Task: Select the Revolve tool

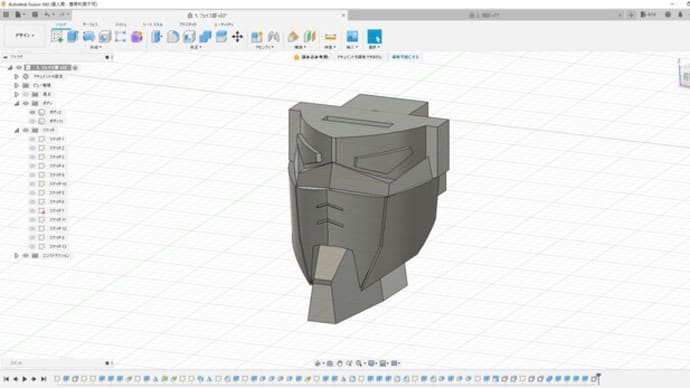Action: click(x=88, y=37)
